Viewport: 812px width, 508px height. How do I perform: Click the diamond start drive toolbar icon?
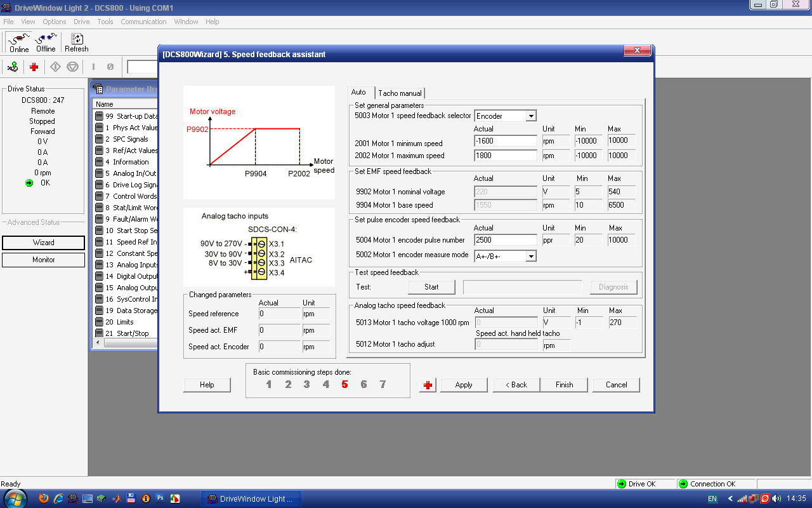pyautogui.click(x=55, y=67)
